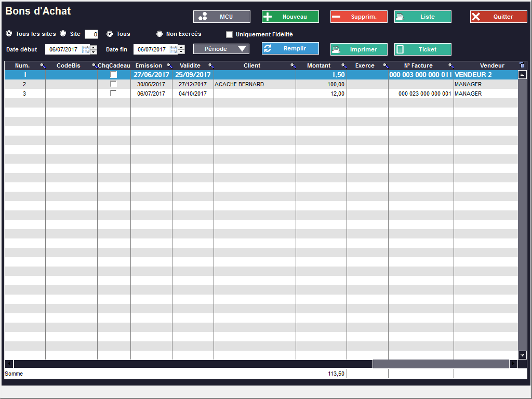Tick the ChqCadeau checkbox on row 3
This screenshot has height=399, width=532.
point(113,94)
